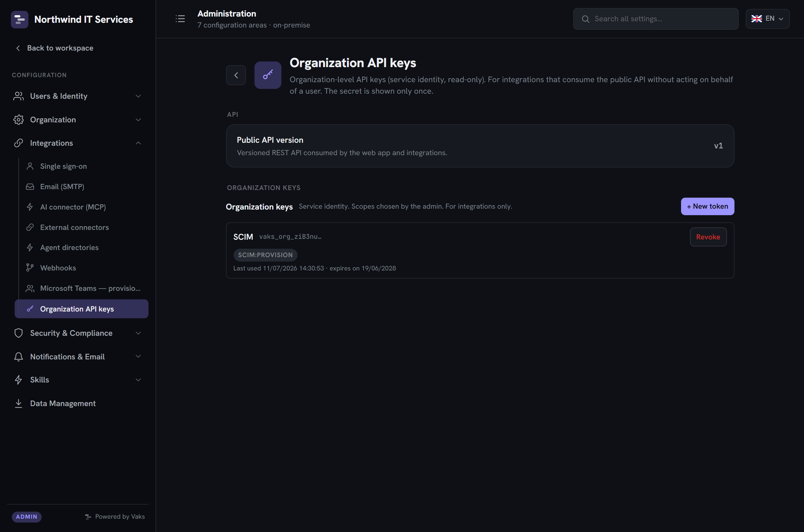The height and width of the screenshot is (532, 804).
Task: Click the Integrations link icon
Action: point(19,143)
